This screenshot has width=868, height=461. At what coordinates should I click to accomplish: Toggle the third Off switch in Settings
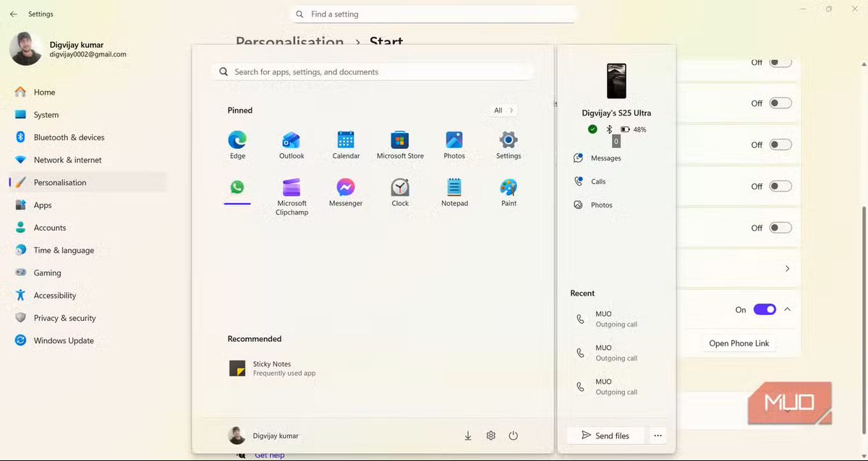point(780,145)
